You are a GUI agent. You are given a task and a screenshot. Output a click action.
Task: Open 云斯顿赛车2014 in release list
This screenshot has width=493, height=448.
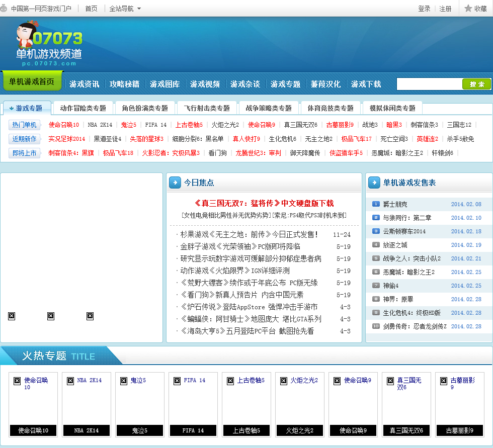point(404,231)
